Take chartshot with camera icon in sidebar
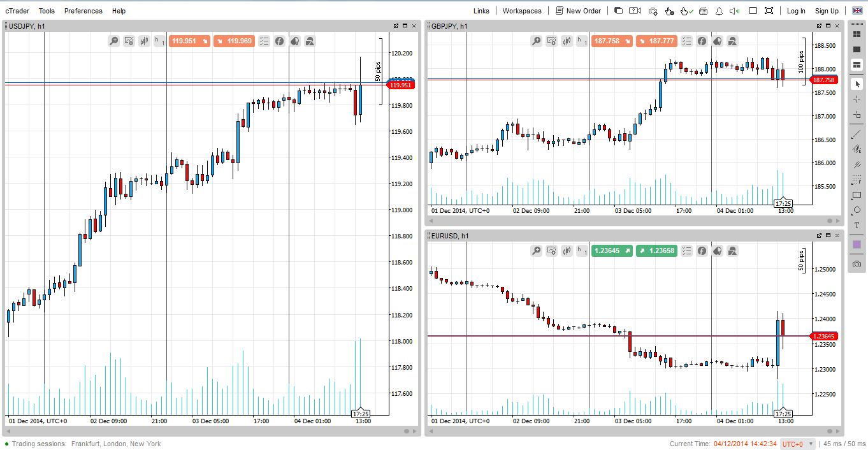 [857, 263]
